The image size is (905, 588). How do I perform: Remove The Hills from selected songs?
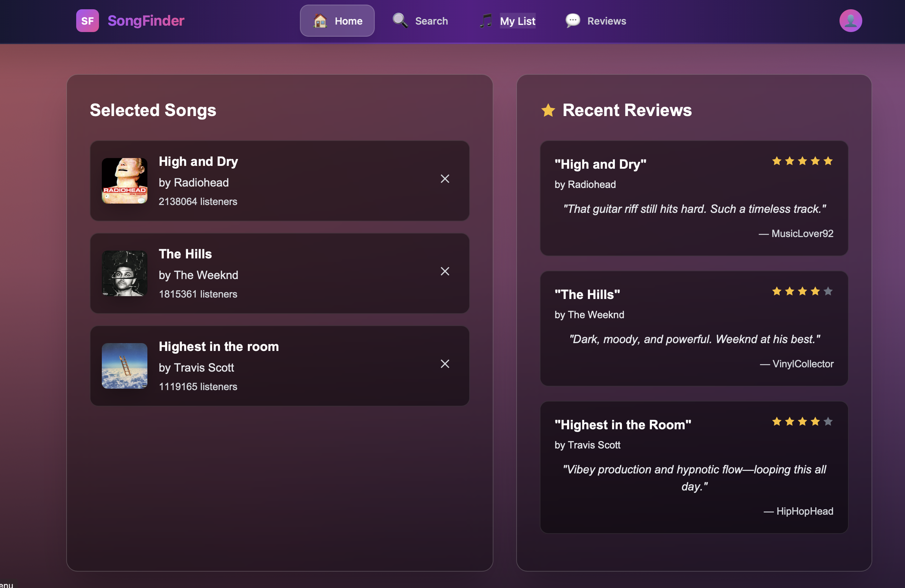(445, 271)
